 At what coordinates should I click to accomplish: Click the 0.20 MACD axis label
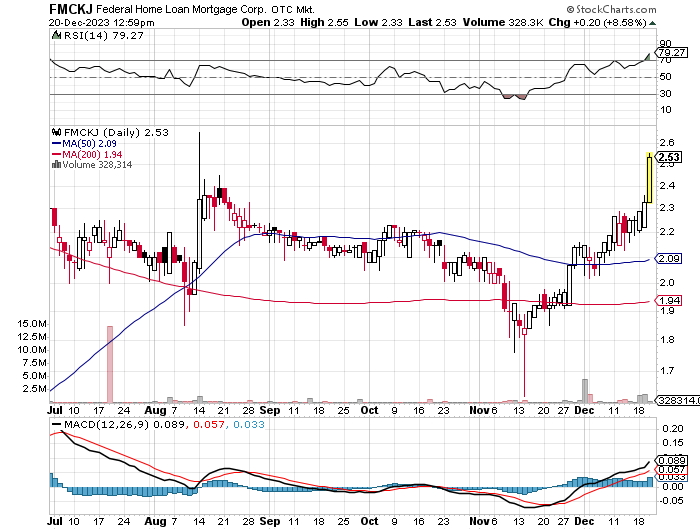tap(672, 429)
